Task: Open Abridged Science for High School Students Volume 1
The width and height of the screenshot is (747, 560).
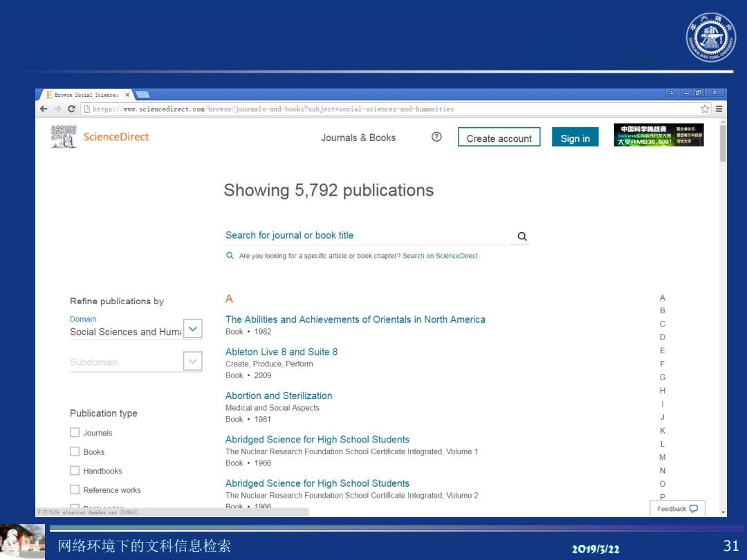Action: pos(317,440)
